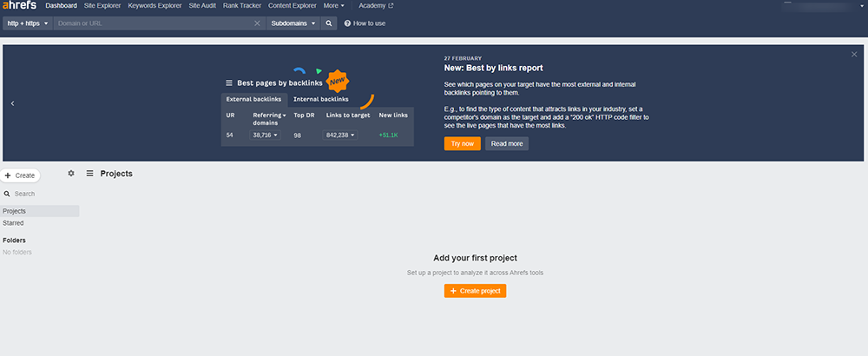Open Academy external link
The image size is (868, 356).
click(x=376, y=5)
